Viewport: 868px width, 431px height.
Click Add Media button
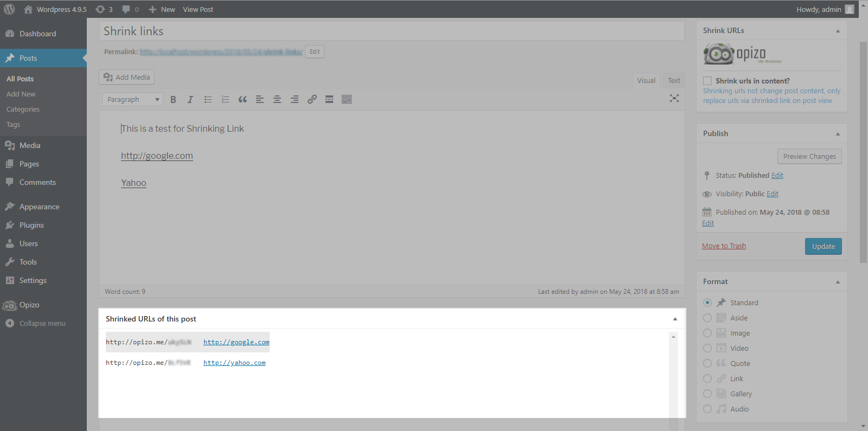pos(126,77)
